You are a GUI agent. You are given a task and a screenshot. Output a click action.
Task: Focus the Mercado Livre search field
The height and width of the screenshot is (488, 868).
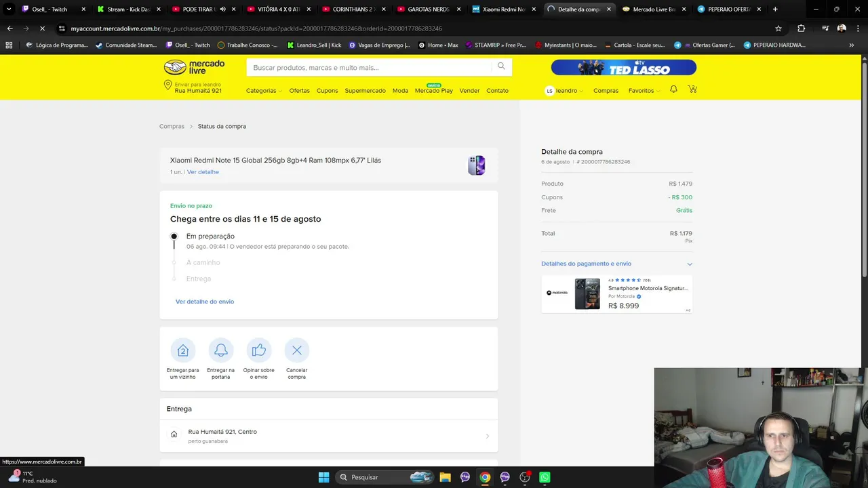point(370,68)
